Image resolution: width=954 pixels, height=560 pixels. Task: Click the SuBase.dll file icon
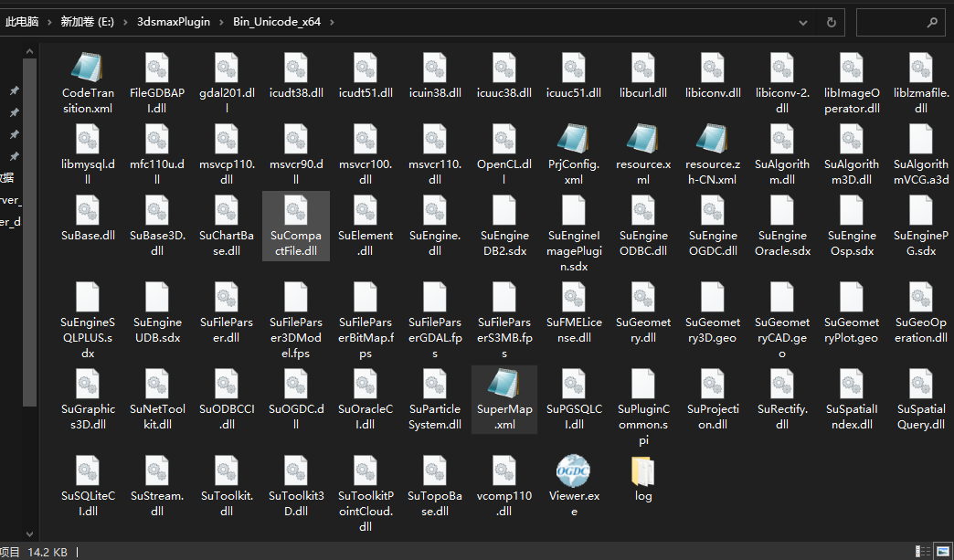click(x=88, y=210)
